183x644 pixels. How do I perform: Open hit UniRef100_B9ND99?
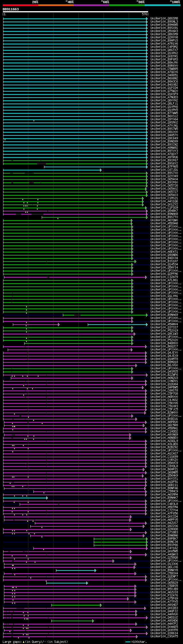(164, 141)
